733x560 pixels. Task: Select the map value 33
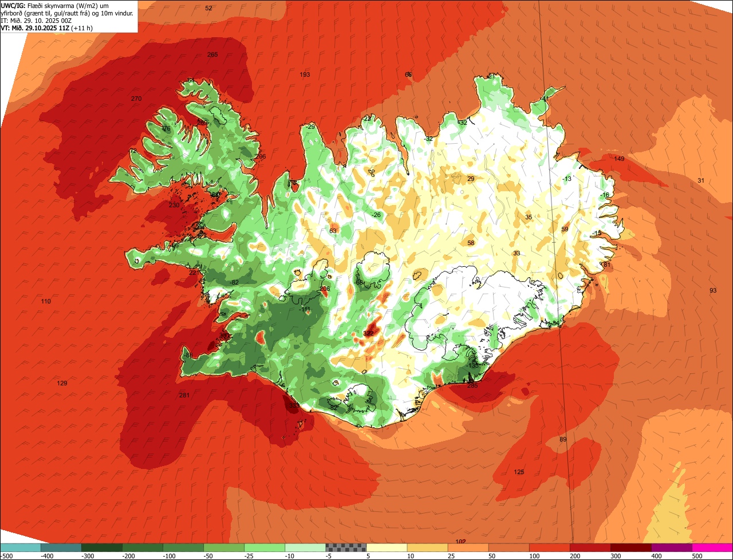click(517, 253)
